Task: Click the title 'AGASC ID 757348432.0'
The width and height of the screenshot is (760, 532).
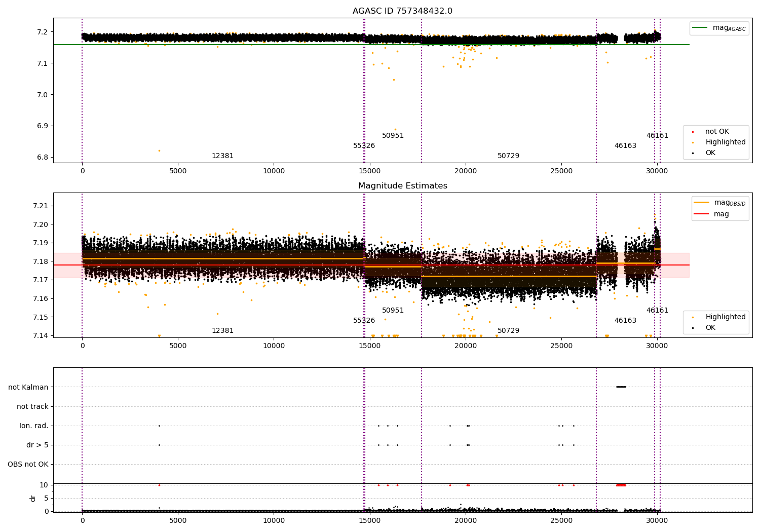Action: [402, 11]
